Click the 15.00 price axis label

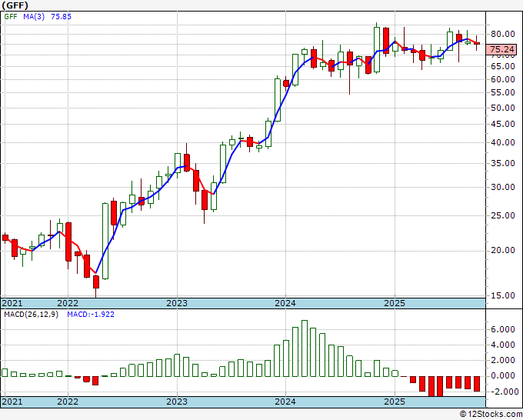click(x=503, y=295)
